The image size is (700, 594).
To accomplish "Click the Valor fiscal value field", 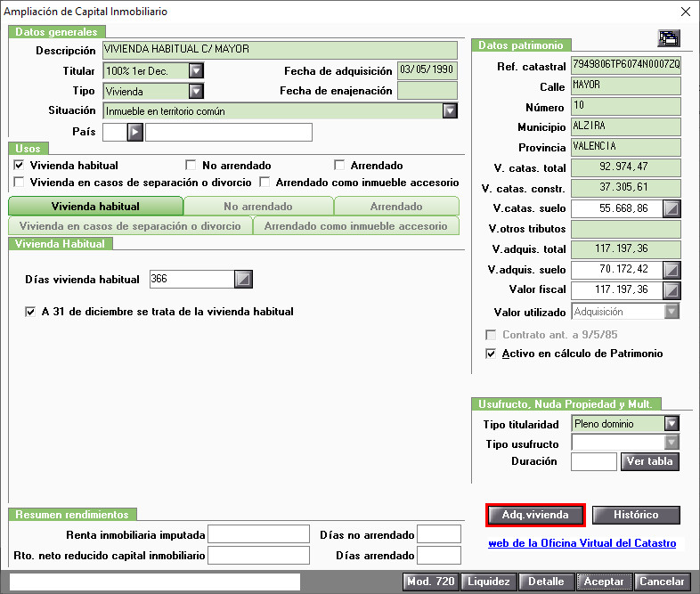I will (x=617, y=290).
